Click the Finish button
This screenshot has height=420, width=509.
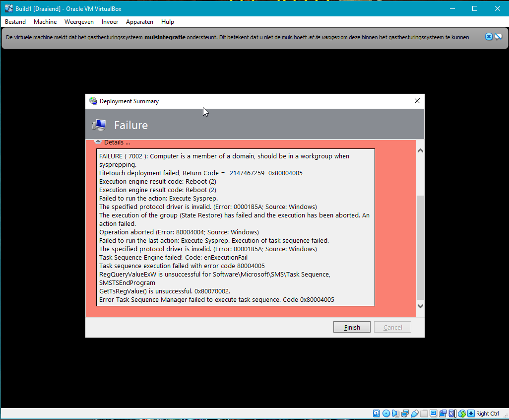(352, 327)
